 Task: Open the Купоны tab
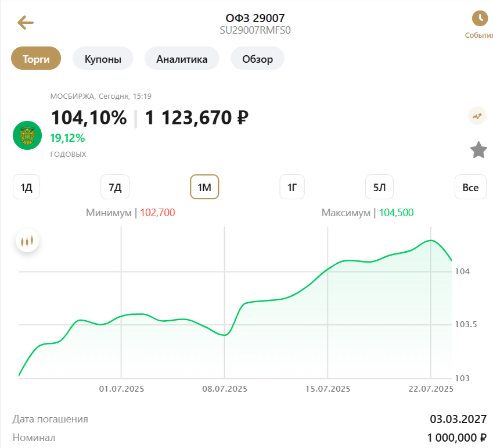point(103,59)
